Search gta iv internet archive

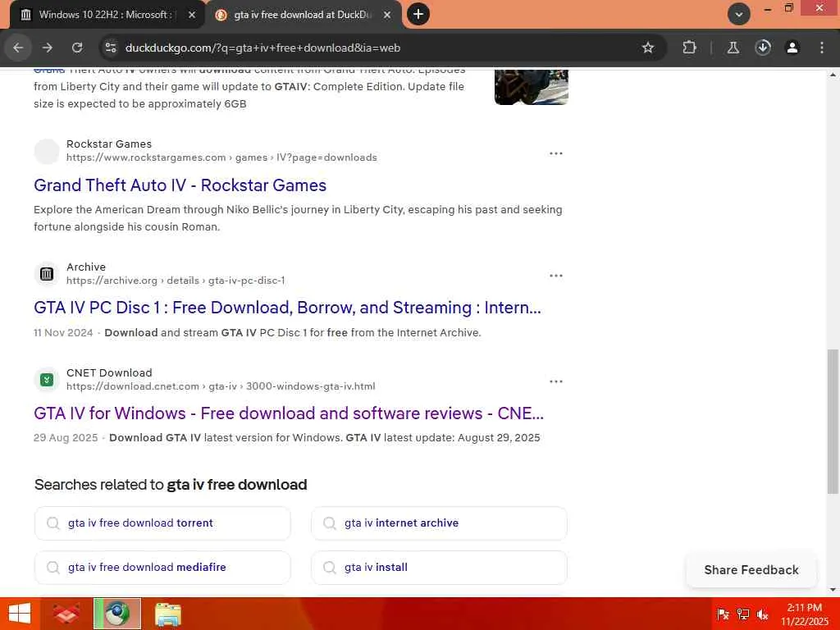coord(439,523)
